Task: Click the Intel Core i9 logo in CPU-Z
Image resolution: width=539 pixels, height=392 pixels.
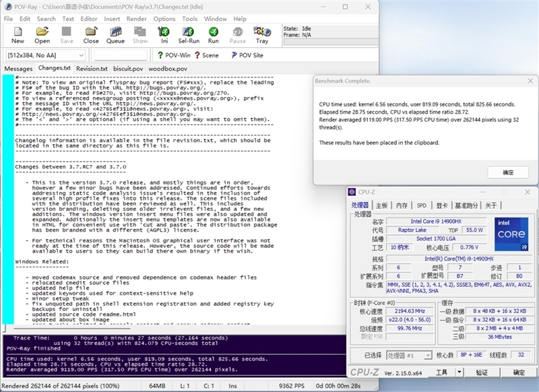Action: 511,234
